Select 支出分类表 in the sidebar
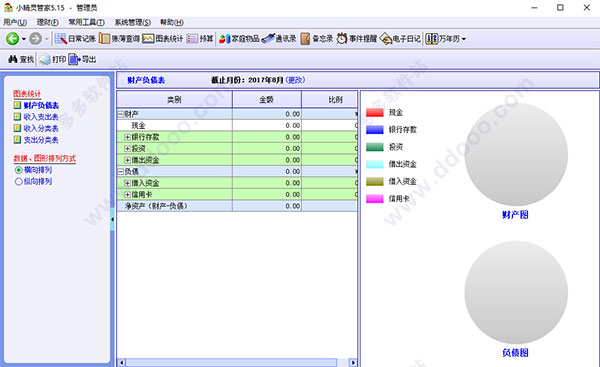Image resolution: width=600 pixels, height=367 pixels. pyautogui.click(x=41, y=140)
